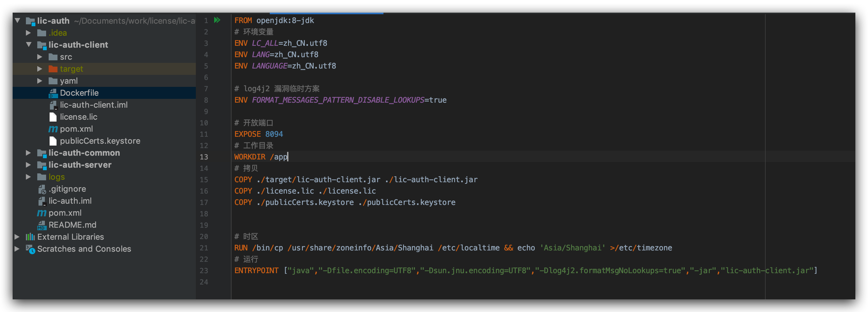Viewport: 868px width, 312px height.
Task: Click the lic-auth-common module folder icon
Action: click(41, 153)
